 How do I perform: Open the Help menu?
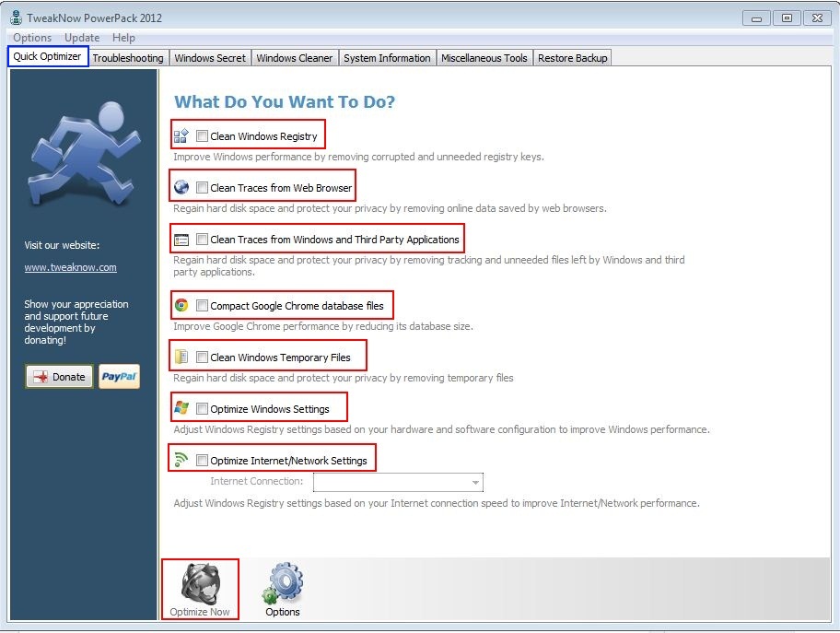tap(123, 38)
